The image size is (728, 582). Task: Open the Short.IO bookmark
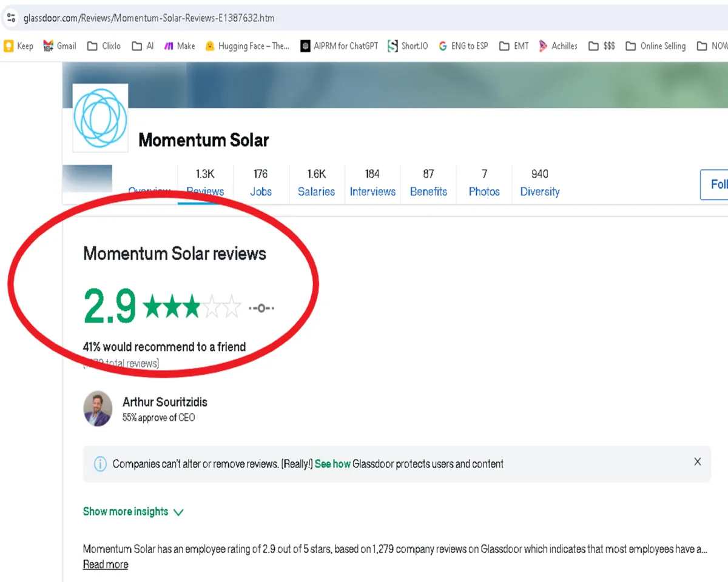coord(408,46)
